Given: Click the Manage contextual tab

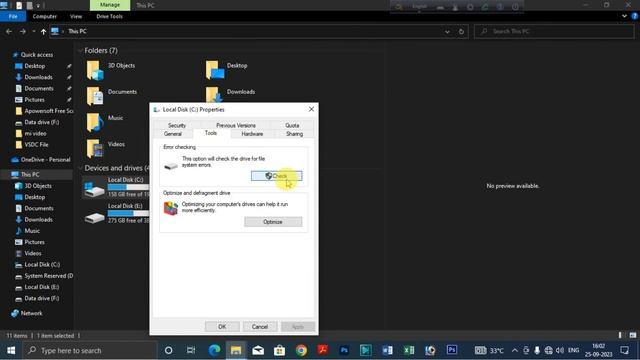Looking at the screenshot, I should (110, 5).
